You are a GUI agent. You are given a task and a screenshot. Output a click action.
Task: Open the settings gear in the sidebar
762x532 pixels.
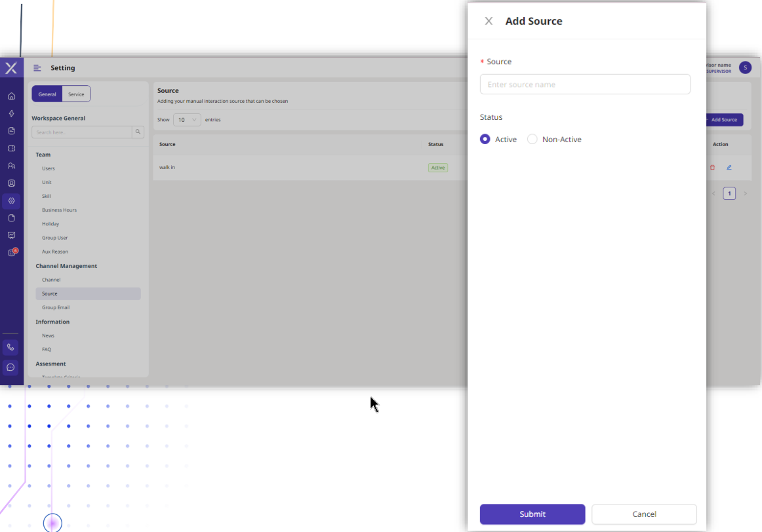(11, 201)
